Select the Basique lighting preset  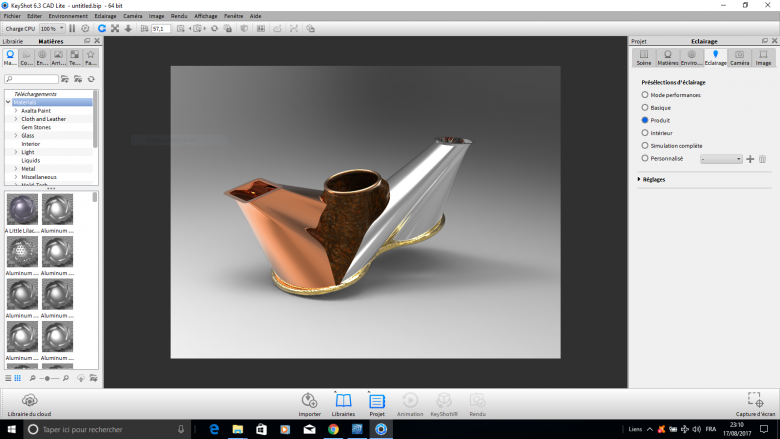(x=645, y=107)
